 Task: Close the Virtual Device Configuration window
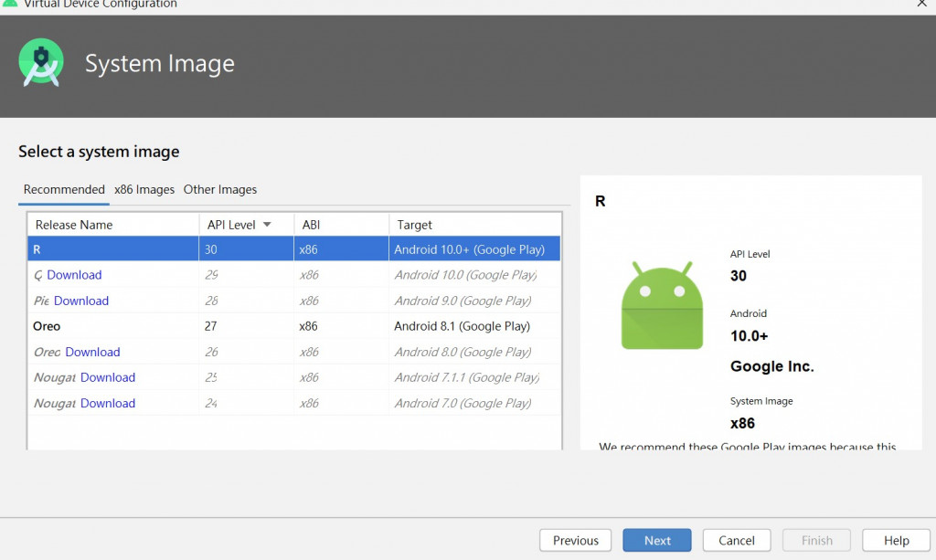921,4
